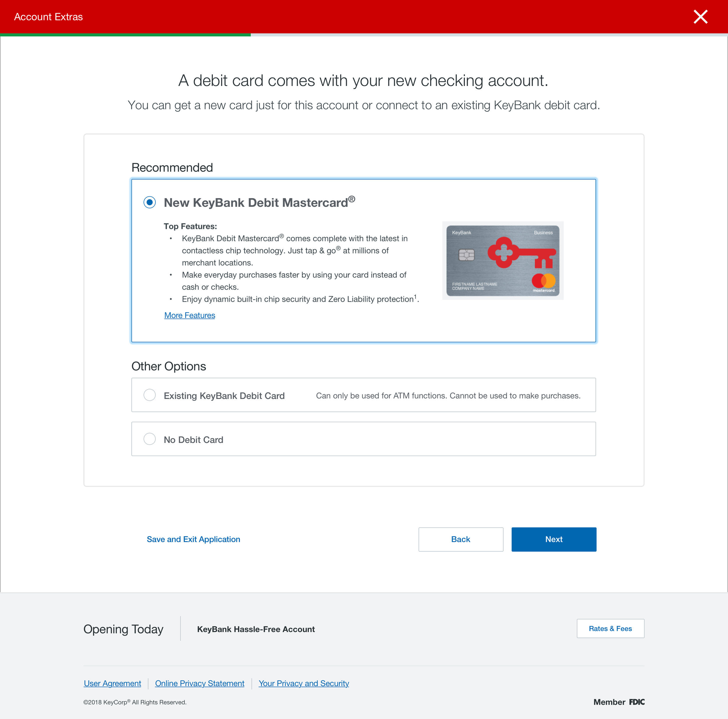Click 'New KeyBank Debit Mastercard' option title
This screenshot has width=728, height=719.
259,202
